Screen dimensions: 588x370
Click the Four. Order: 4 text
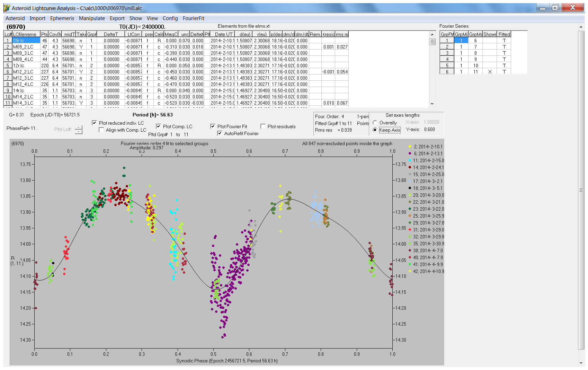click(x=329, y=116)
